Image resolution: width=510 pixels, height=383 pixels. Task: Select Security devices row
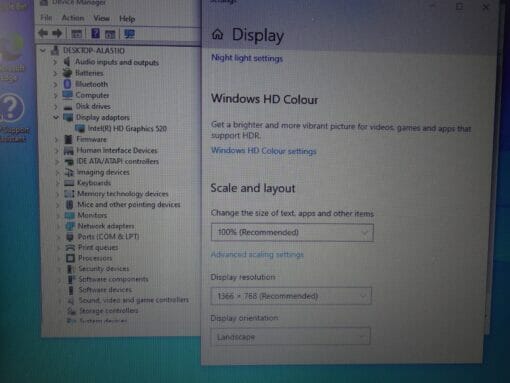(x=104, y=269)
